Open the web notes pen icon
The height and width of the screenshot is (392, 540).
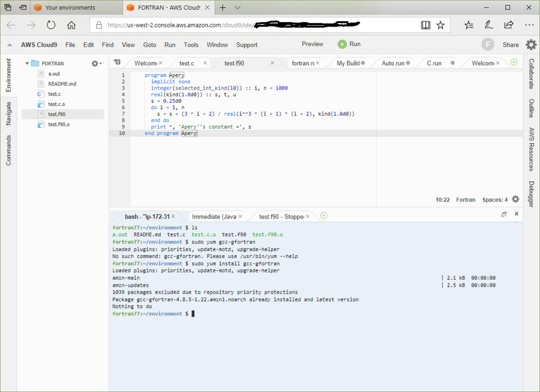point(488,25)
